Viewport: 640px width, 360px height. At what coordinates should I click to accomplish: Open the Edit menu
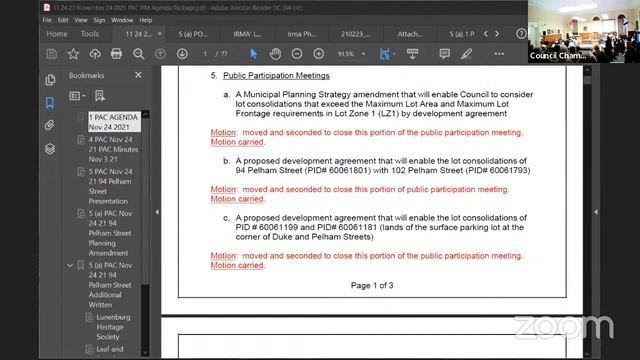63,20
